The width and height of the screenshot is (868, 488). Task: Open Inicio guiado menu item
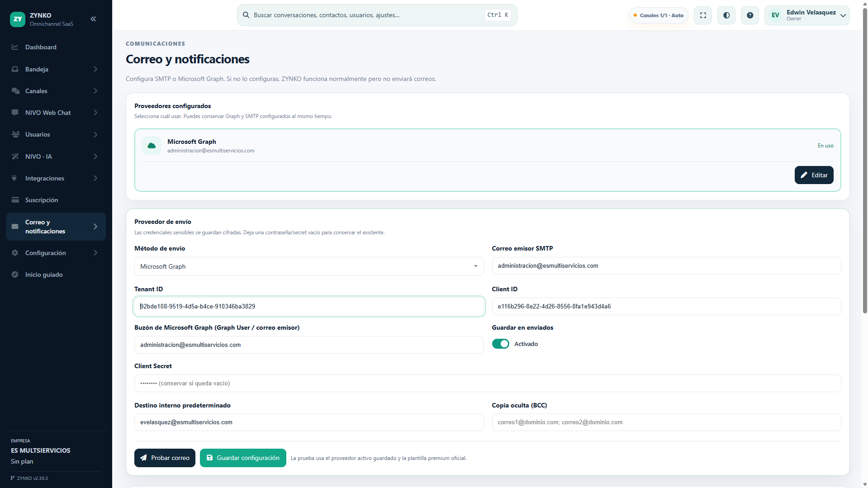point(56,275)
